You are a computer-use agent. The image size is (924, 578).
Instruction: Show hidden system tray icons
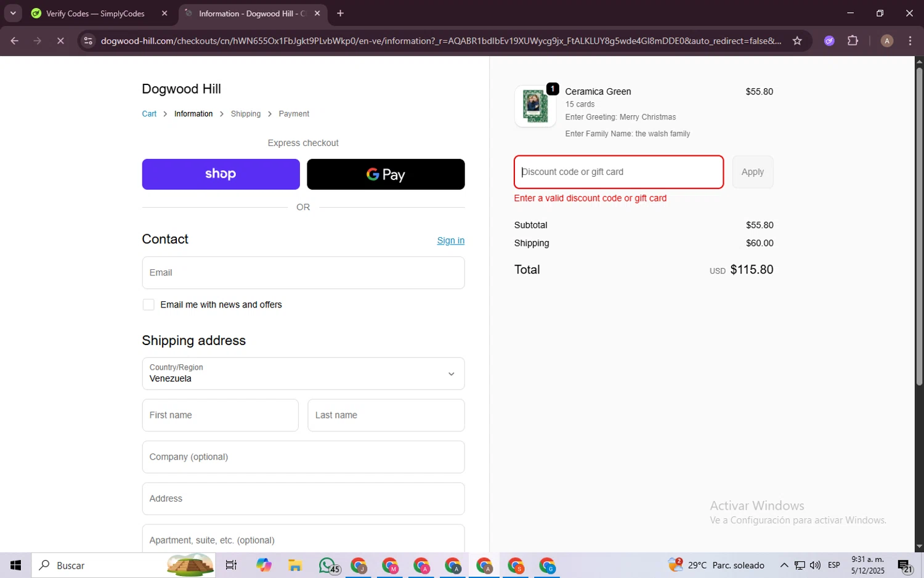[x=784, y=565]
